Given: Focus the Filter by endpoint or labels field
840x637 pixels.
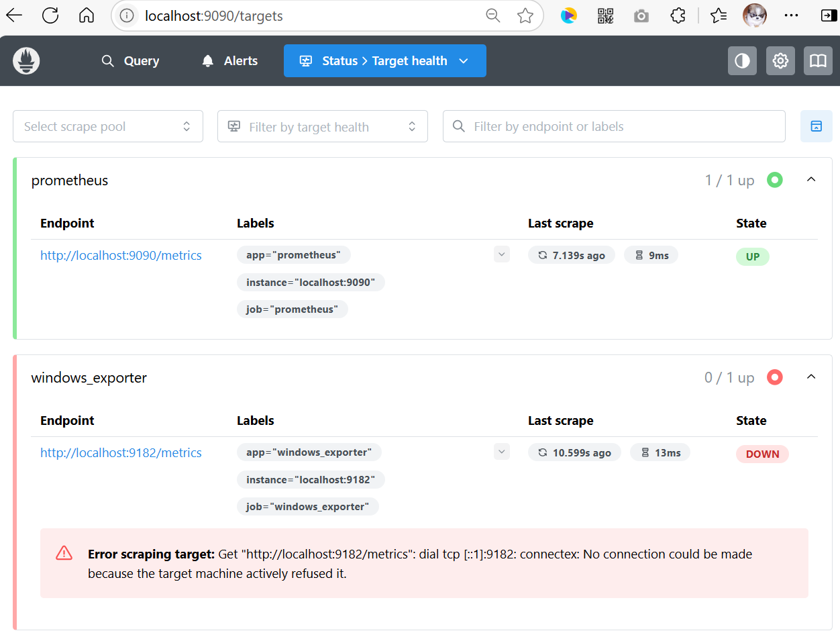Looking at the screenshot, I should [614, 126].
